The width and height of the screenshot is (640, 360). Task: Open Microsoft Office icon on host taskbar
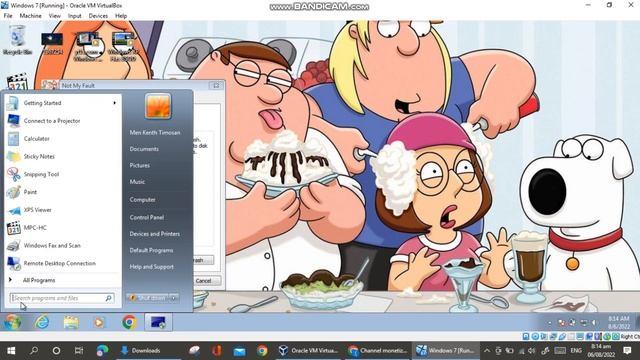[217, 351]
